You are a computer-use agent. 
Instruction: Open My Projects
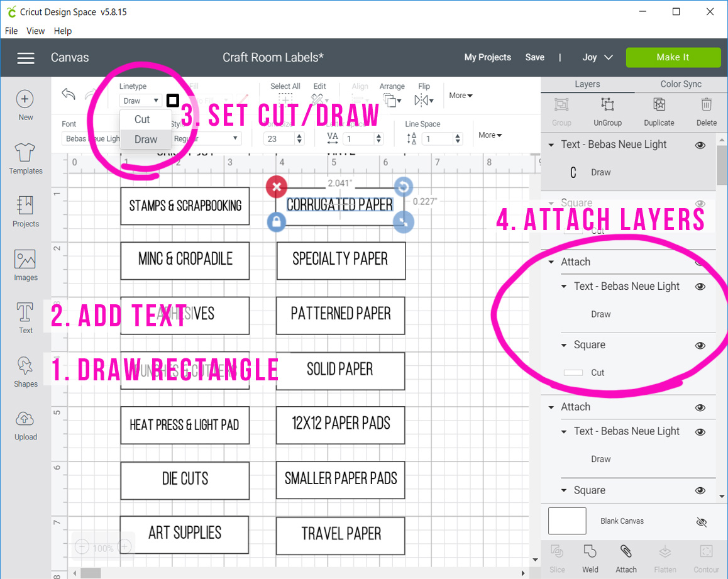pos(487,58)
